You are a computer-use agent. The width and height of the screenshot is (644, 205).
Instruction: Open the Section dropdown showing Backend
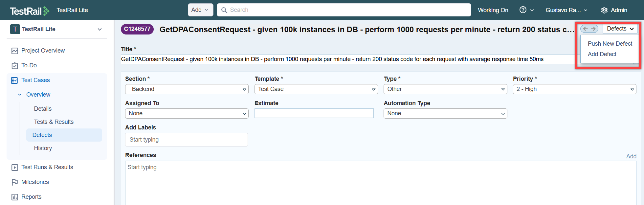click(187, 89)
